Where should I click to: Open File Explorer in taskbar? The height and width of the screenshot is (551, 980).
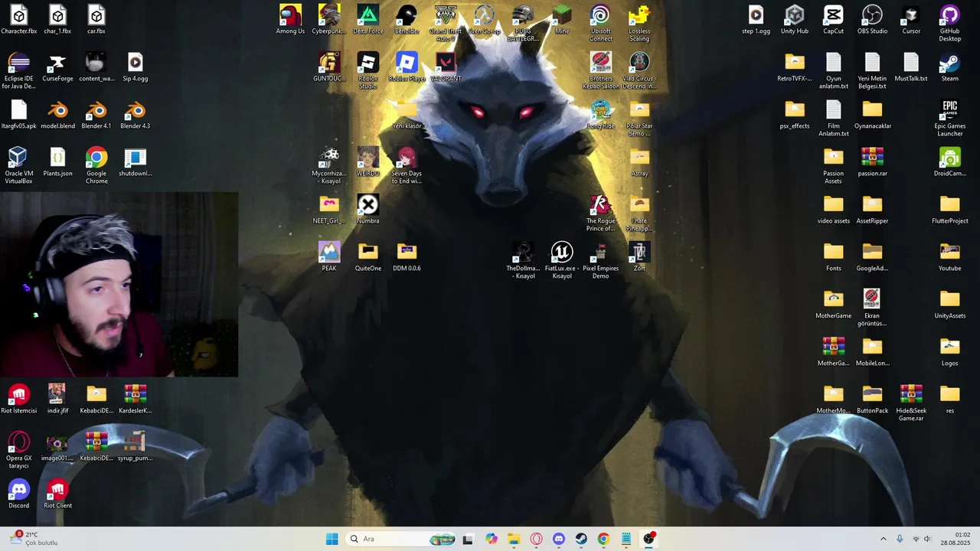click(x=514, y=539)
